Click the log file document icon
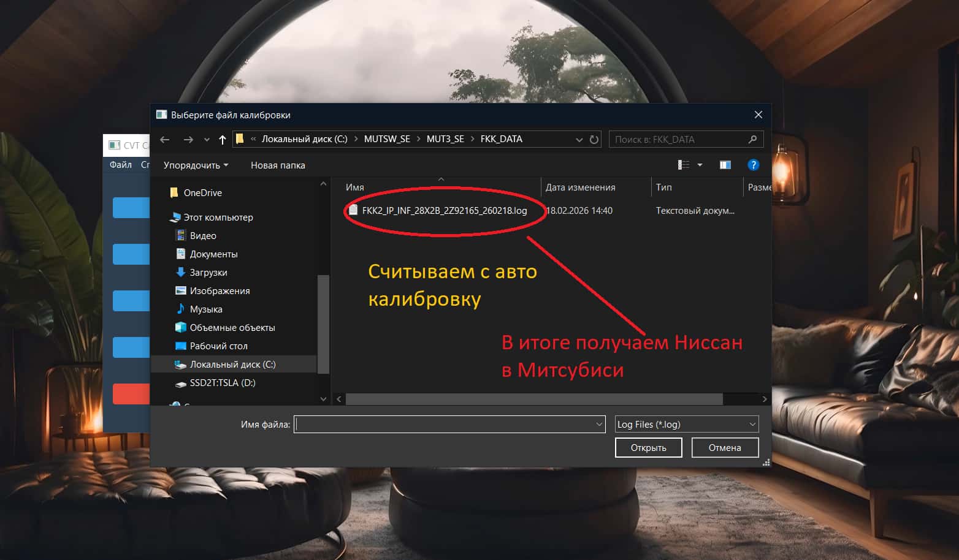The image size is (959, 560). coord(353,210)
